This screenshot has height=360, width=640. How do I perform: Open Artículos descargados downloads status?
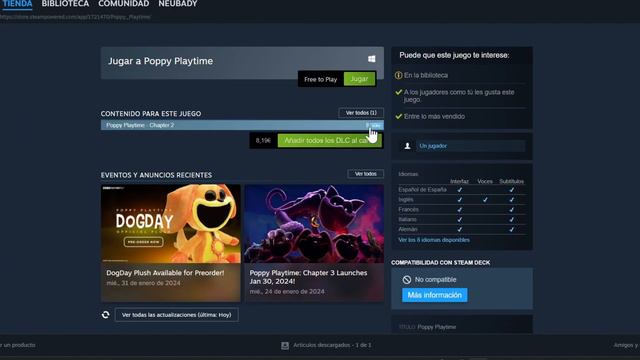pos(332,345)
